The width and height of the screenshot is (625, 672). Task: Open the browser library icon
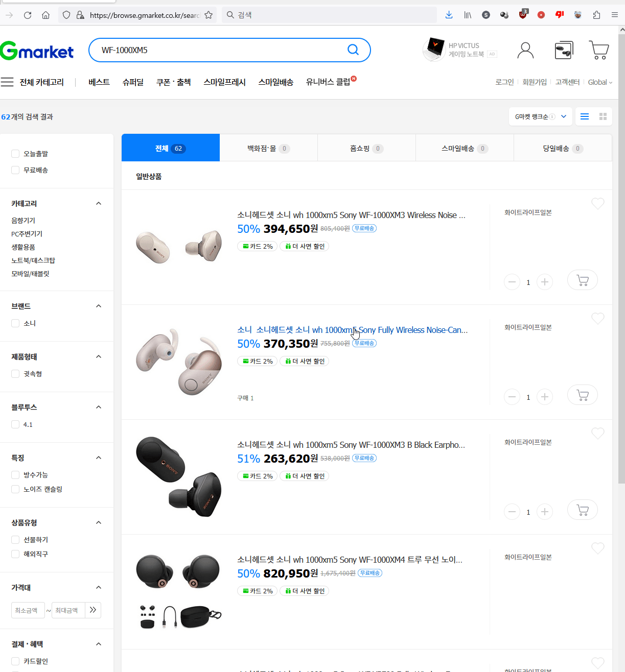(x=468, y=15)
